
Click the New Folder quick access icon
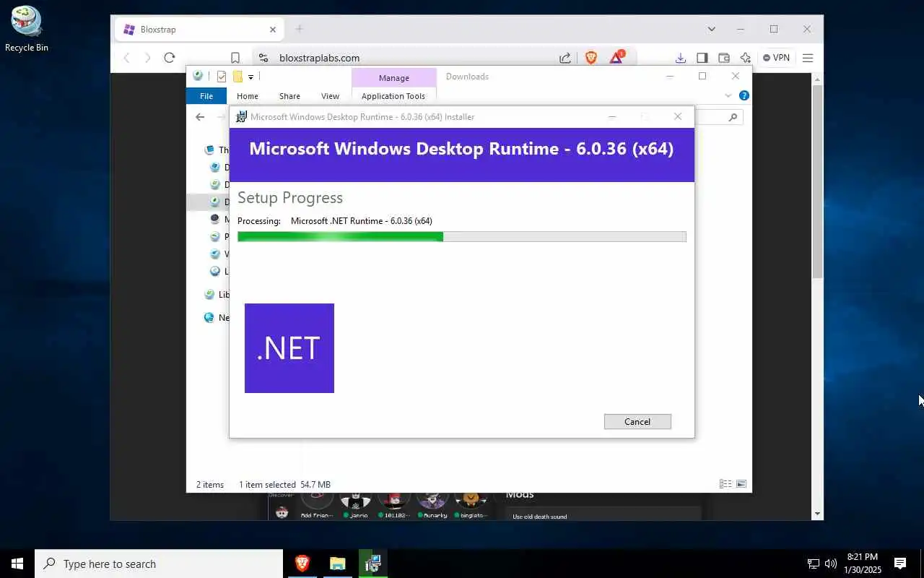(237, 77)
